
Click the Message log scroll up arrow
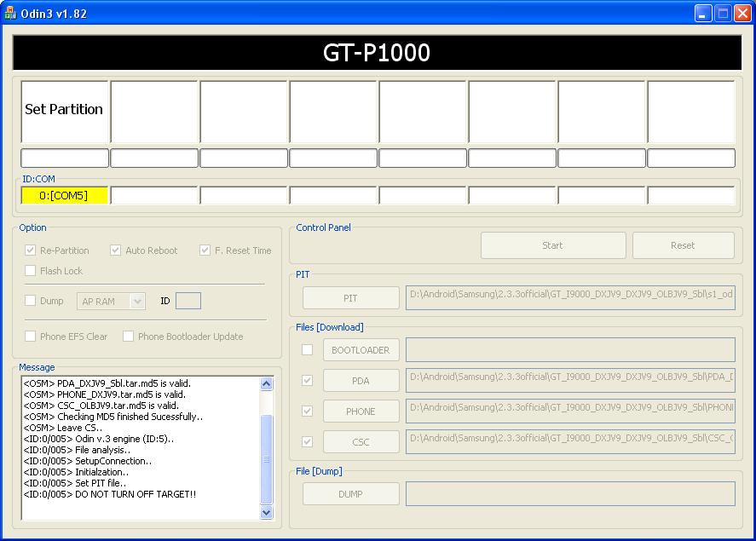point(267,384)
